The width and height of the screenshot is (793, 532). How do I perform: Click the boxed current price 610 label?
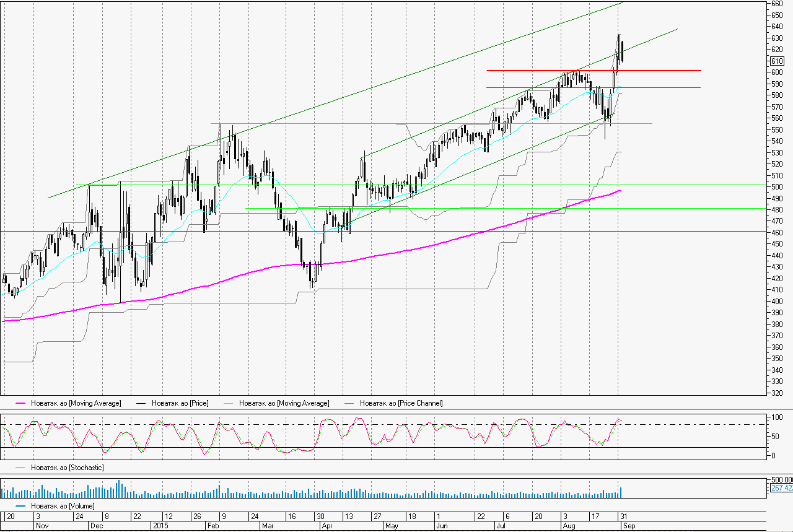(x=777, y=61)
